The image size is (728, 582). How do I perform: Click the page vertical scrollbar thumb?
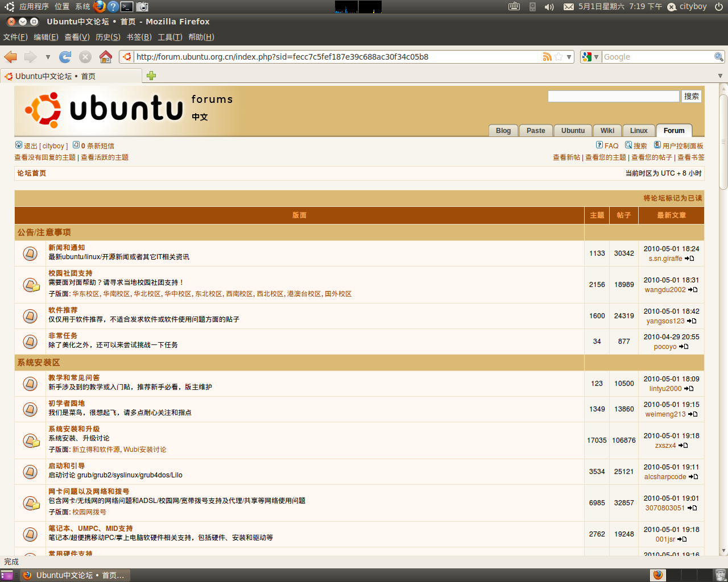(x=723, y=141)
